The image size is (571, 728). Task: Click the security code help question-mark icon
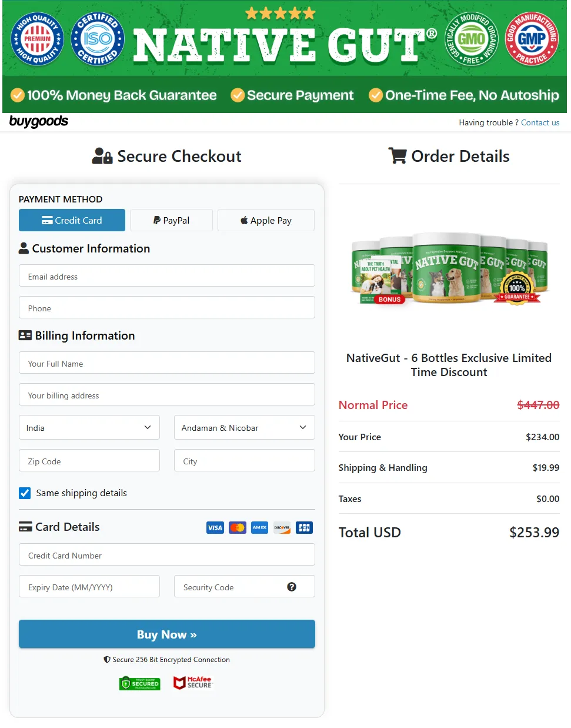click(292, 587)
